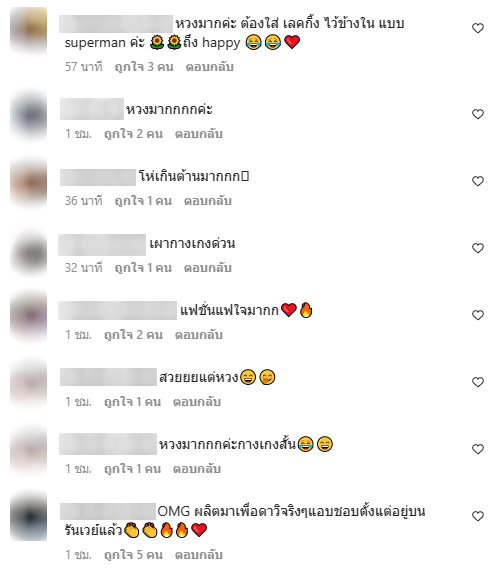This screenshot has height=570, width=497.
Task: Click ตอบกลับ under สวยยยแต่หวง comment
Action: pyautogui.click(x=197, y=402)
